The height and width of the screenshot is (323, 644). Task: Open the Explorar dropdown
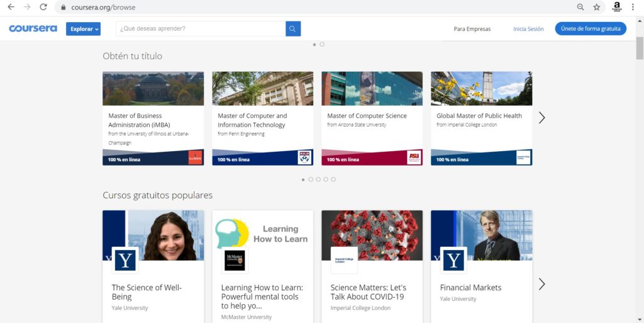[x=84, y=29]
